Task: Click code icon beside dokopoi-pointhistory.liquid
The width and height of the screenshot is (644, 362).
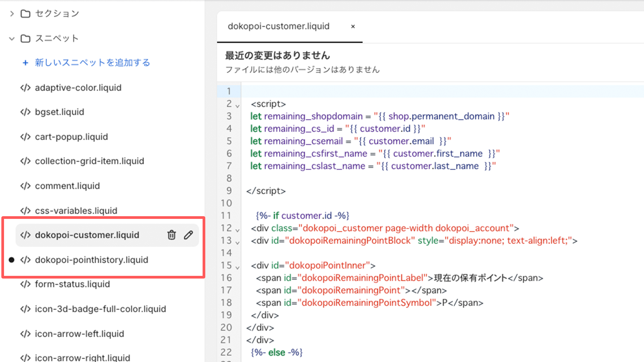Action: click(25, 260)
